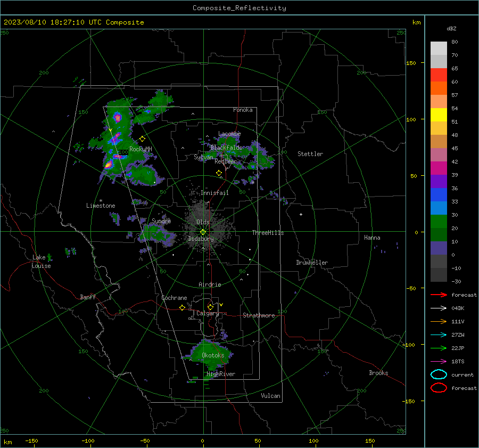Click the Calgary city label
The width and height of the screenshot is (479, 448).
(x=208, y=313)
